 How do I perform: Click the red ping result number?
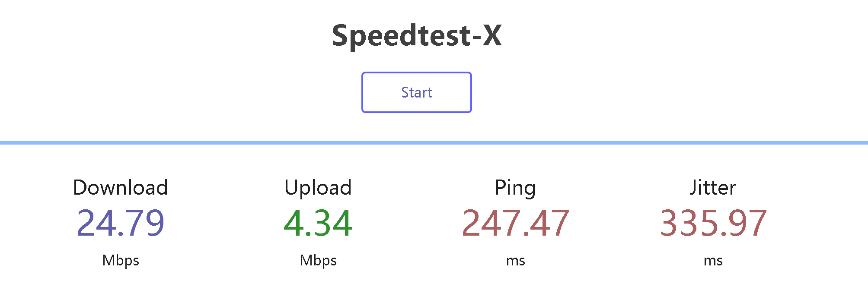click(515, 223)
